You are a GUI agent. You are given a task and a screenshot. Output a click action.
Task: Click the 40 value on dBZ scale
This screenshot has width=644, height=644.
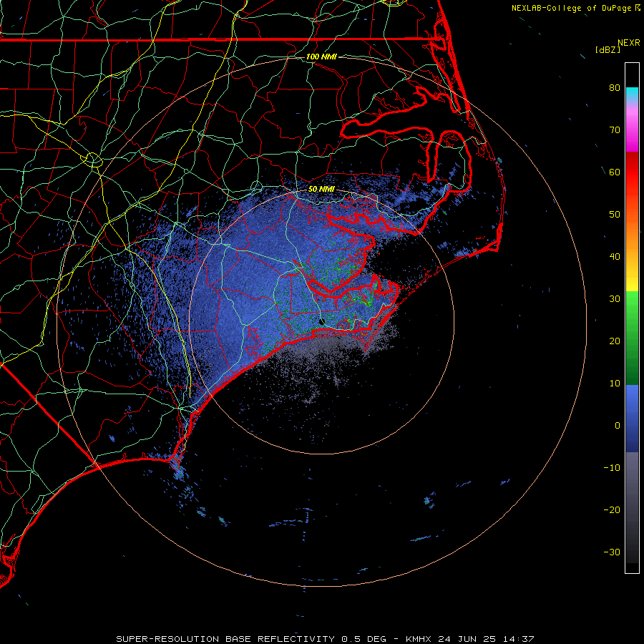click(x=615, y=256)
